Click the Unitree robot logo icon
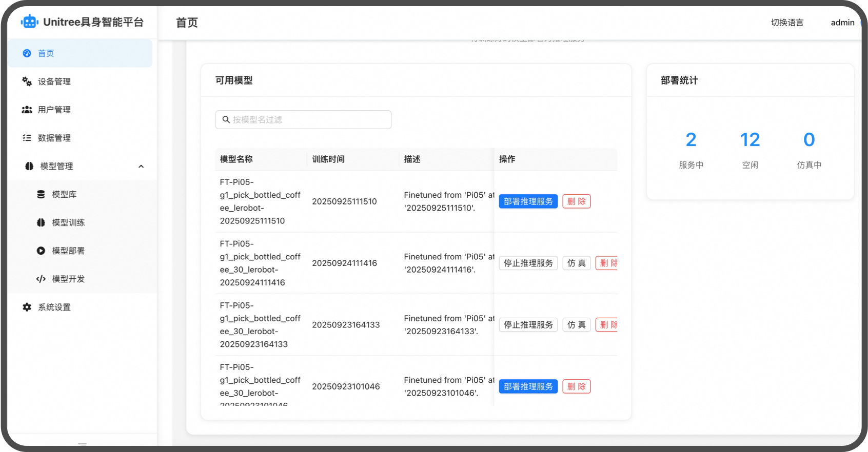This screenshot has width=868, height=452. pos(30,22)
